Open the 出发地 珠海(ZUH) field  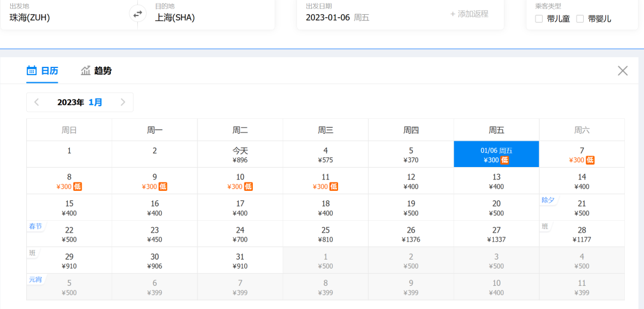pos(69,14)
